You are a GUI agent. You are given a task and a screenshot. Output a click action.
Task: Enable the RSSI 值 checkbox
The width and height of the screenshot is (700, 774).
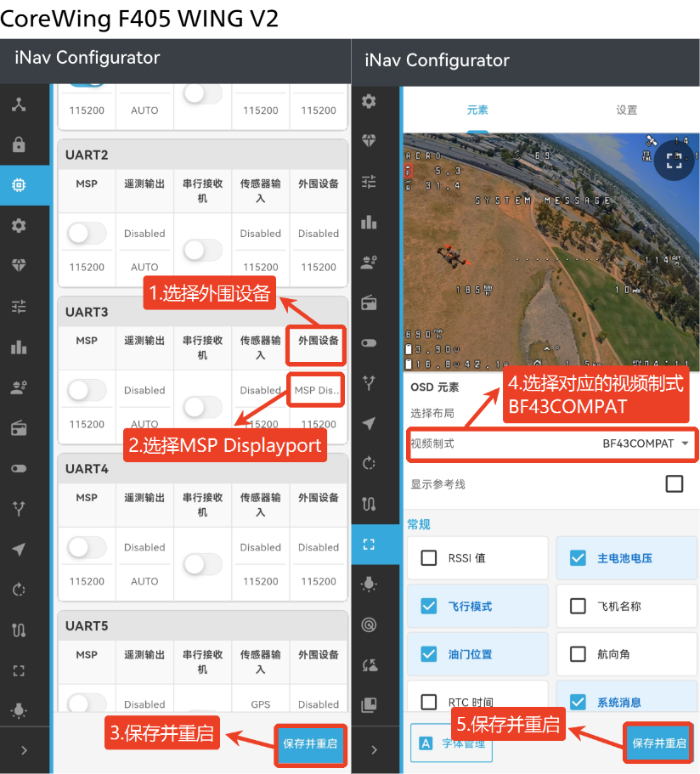pos(429,558)
